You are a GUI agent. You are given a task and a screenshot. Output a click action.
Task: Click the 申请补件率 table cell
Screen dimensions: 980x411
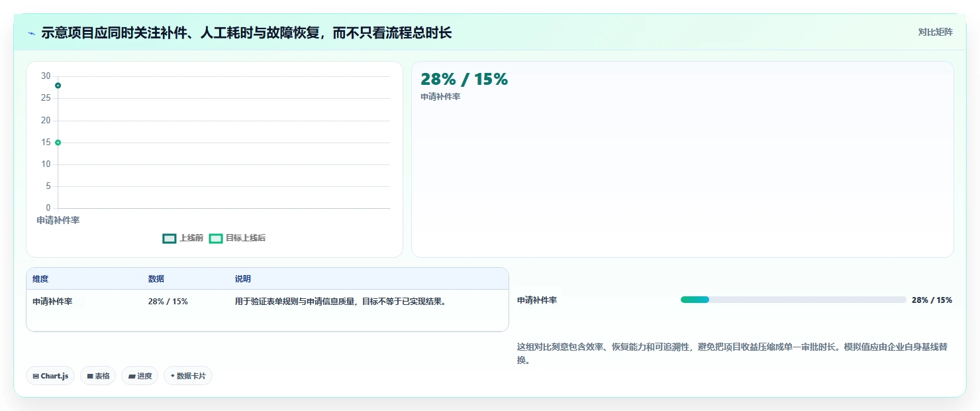click(52, 302)
